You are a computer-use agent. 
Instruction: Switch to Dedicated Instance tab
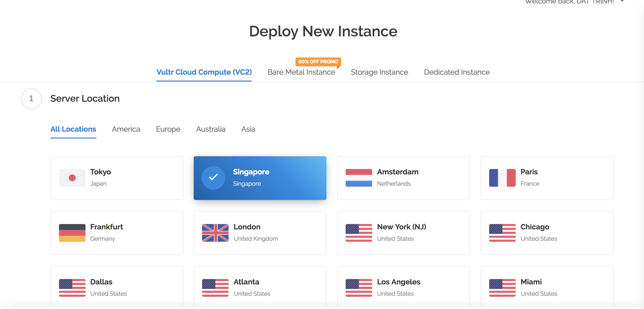(x=456, y=72)
